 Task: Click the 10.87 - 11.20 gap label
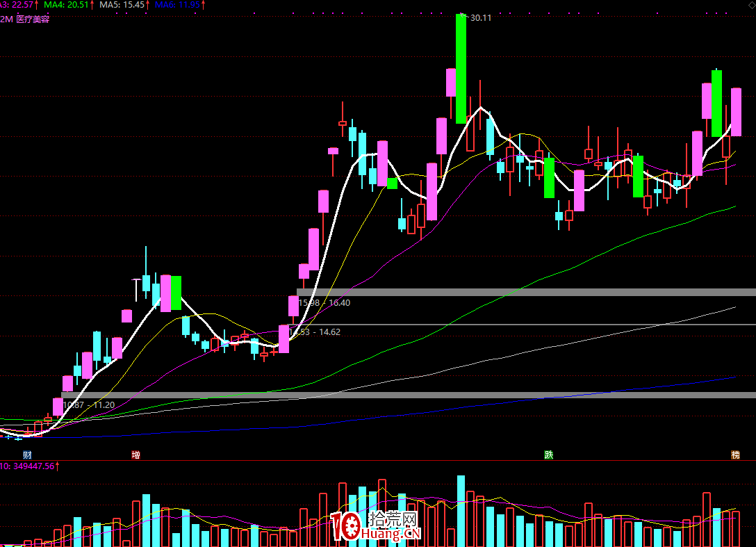click(89, 405)
